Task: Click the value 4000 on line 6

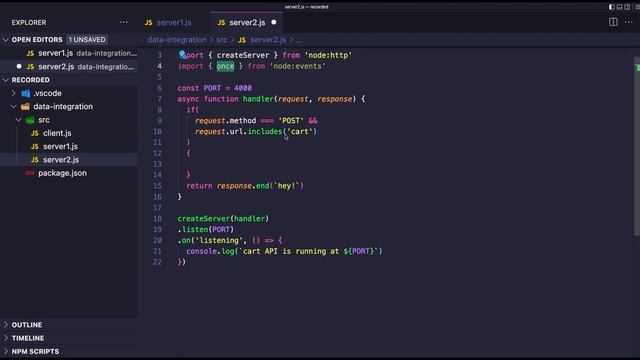Action: (x=243, y=88)
